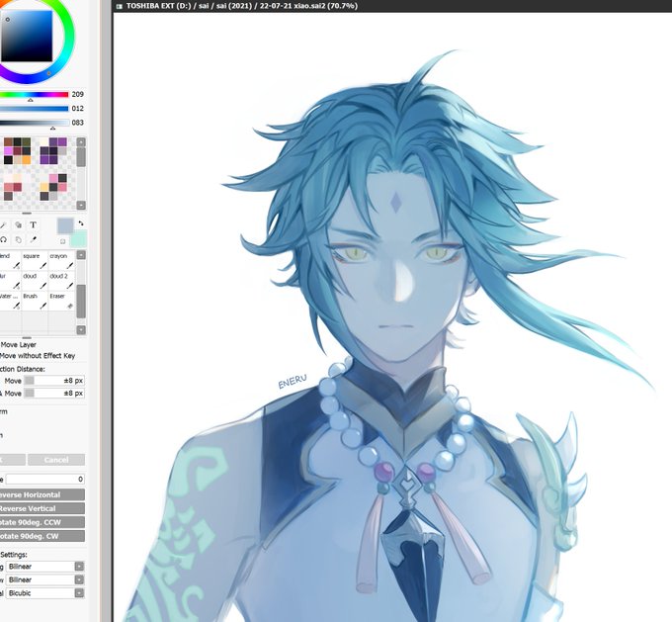Image resolution: width=672 pixels, height=622 pixels.
Task: Choose the cloud brush preset
Action: [35, 281]
